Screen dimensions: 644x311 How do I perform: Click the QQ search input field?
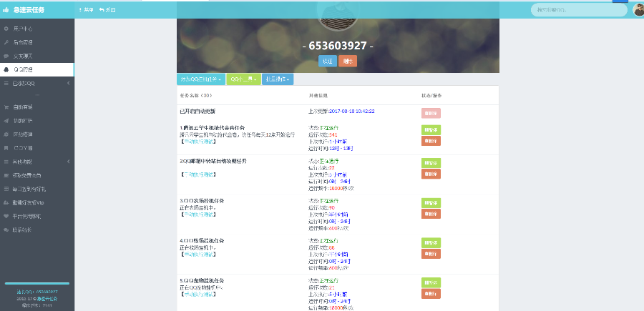click(x=580, y=9)
